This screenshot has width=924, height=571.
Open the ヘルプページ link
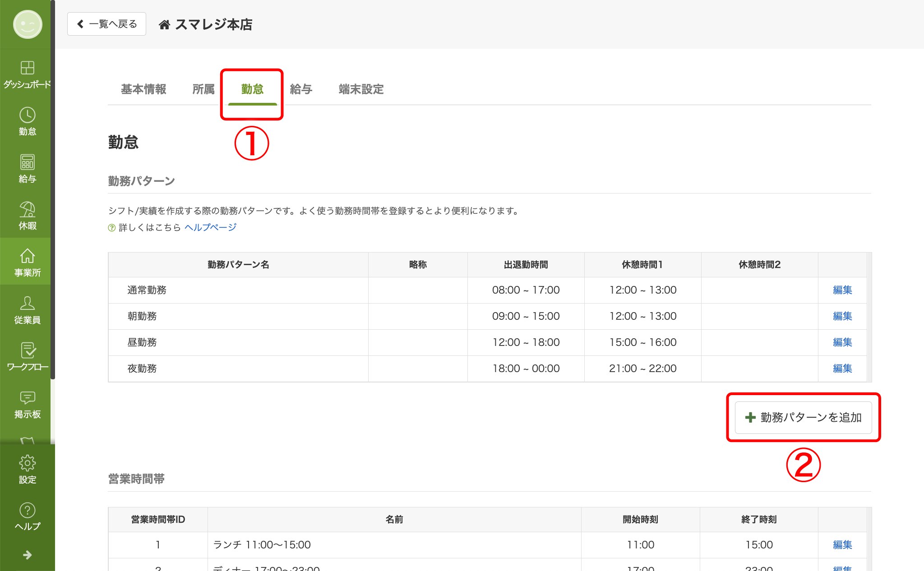(x=210, y=227)
